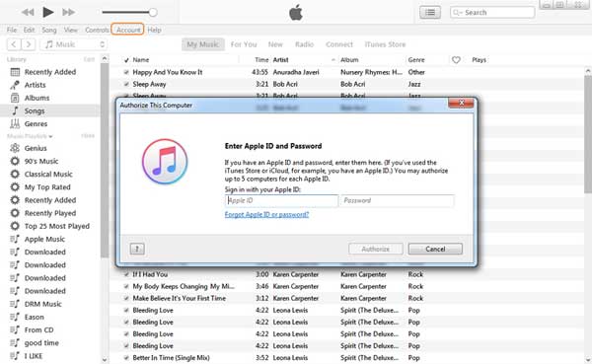Open the Controls menu
Image resolution: width=592 pixels, height=364 pixels.
(x=97, y=30)
